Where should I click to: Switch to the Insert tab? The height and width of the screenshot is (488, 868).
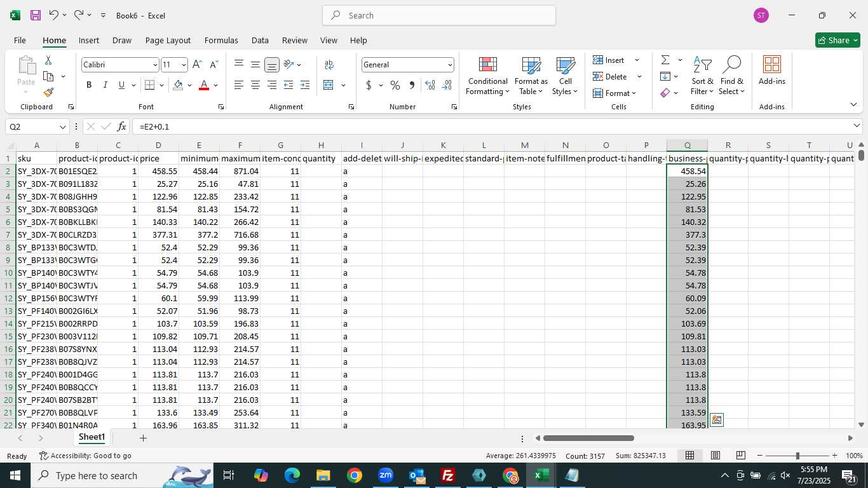coord(89,40)
